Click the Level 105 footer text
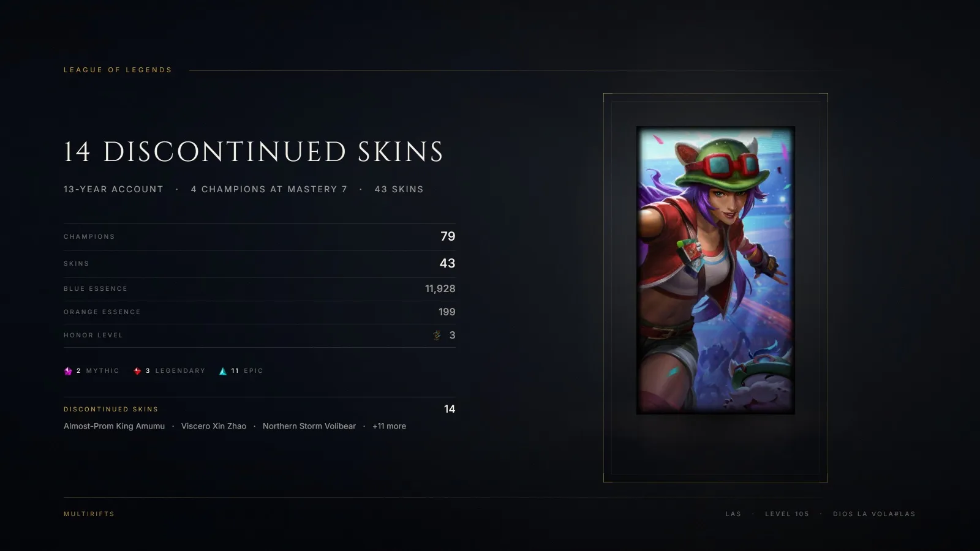Viewport: 980px width, 551px height. pyautogui.click(x=787, y=514)
